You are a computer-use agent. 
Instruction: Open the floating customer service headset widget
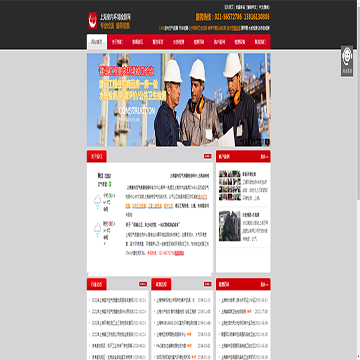347,61
